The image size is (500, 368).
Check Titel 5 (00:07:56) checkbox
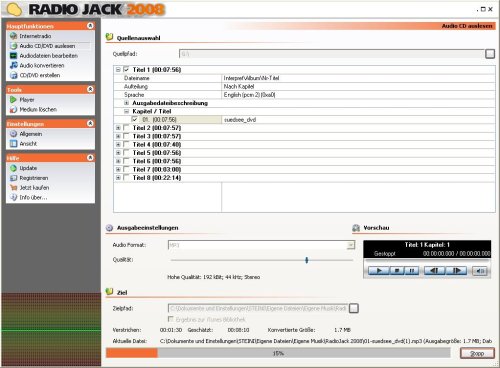[126, 153]
